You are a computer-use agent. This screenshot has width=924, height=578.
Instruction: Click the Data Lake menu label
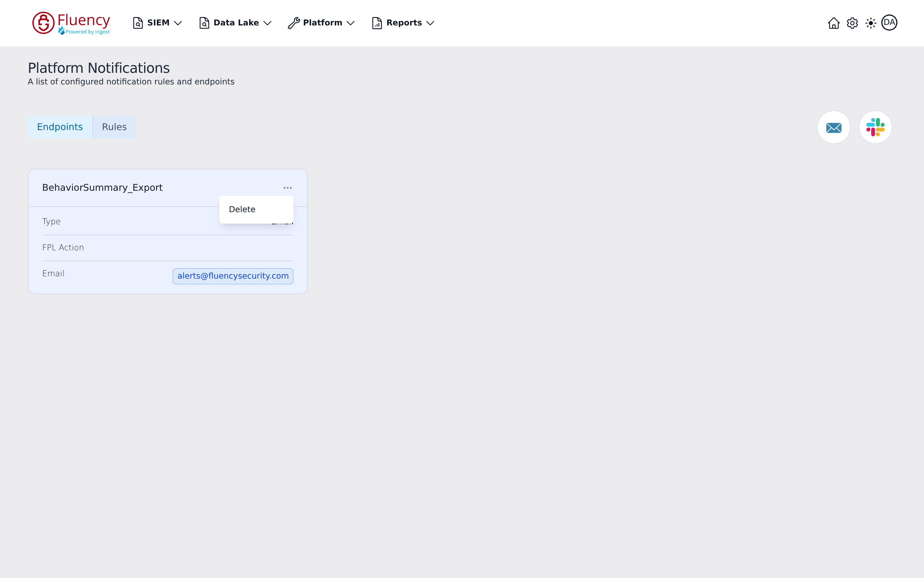[x=236, y=23]
